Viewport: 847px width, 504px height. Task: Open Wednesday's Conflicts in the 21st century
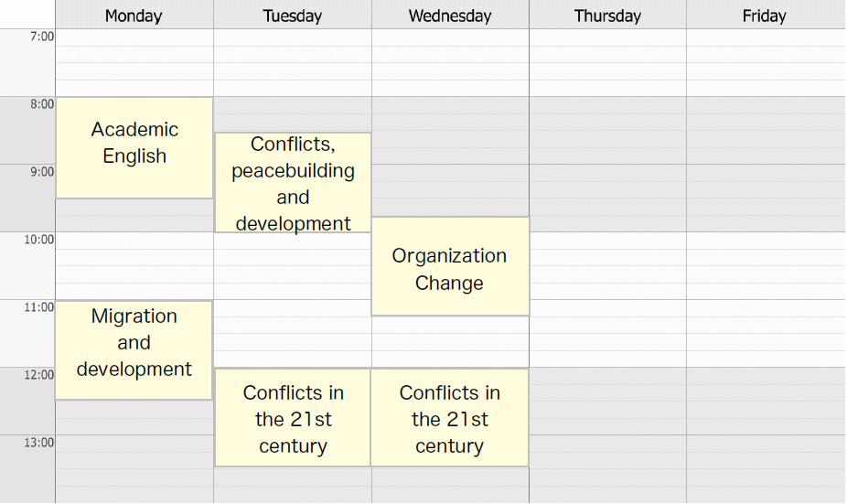coord(449,418)
